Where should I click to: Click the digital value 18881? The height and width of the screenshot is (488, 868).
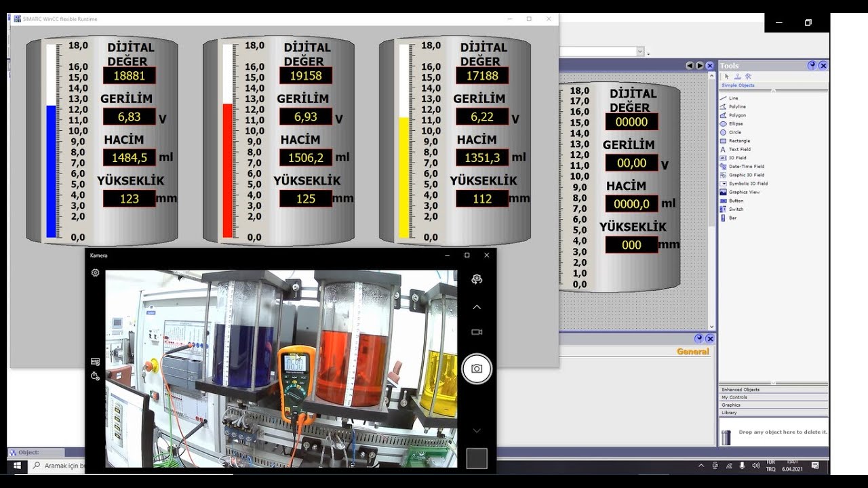(x=130, y=76)
